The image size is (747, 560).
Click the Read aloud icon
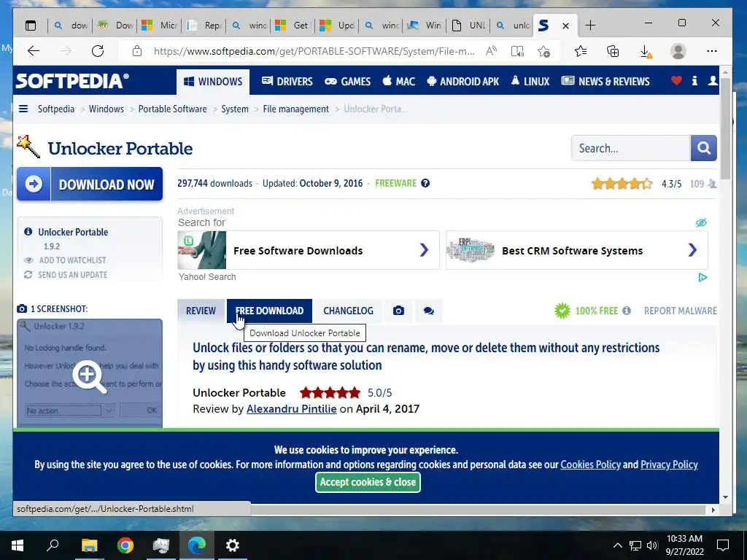[x=491, y=51]
